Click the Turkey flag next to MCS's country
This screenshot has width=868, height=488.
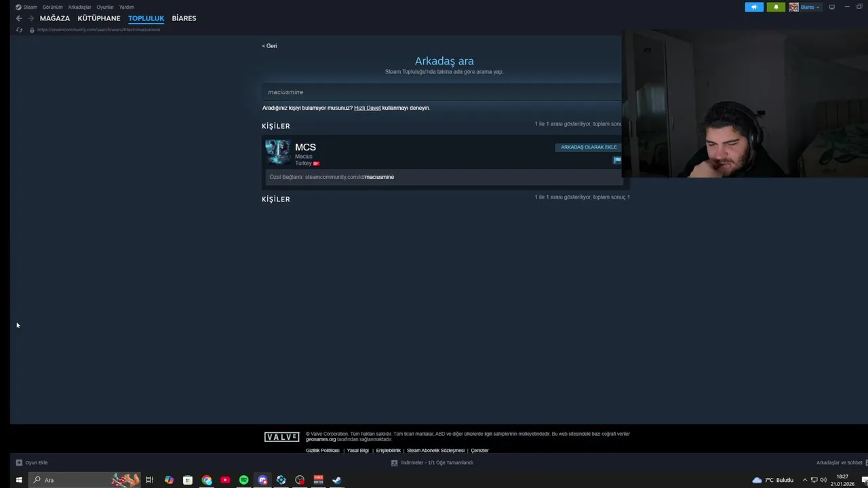316,163
